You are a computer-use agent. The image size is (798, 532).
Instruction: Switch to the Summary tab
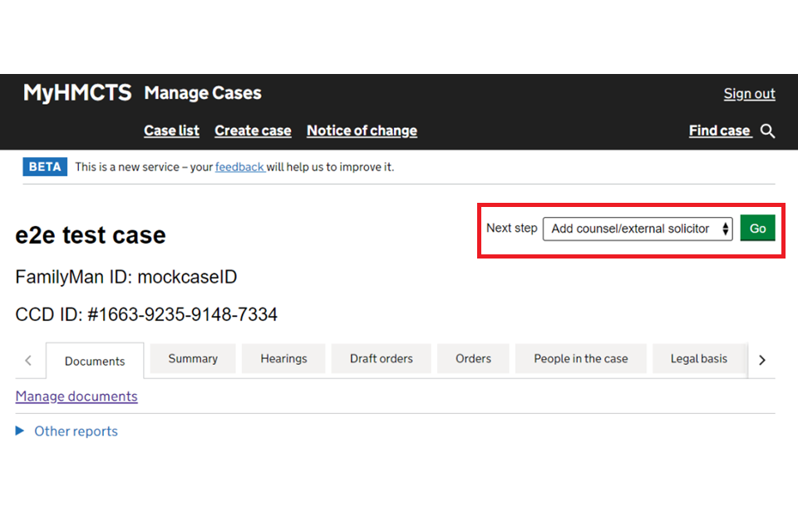point(193,359)
